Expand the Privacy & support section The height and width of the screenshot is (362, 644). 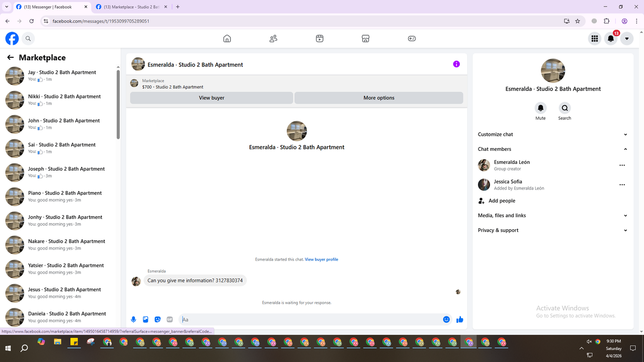pos(552,230)
